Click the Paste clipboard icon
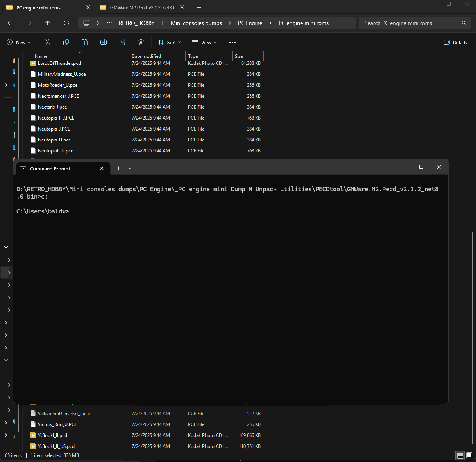Screen dimensions: 476x462 (85, 42)
